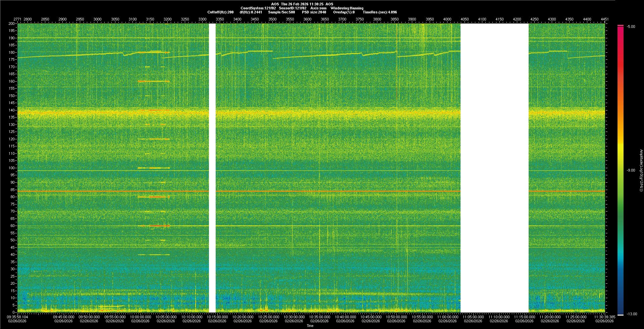Click the Time label below the x-axis
Viewport: 644px width, 329px height.
click(310, 326)
